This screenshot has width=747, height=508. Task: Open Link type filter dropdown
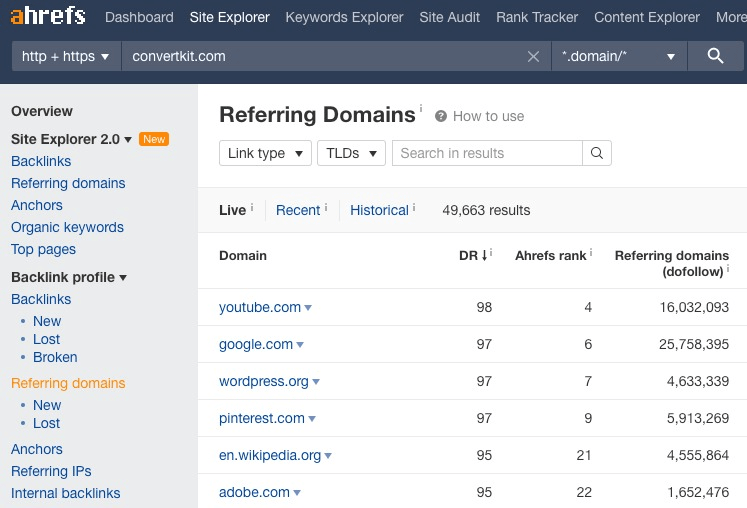(265, 153)
